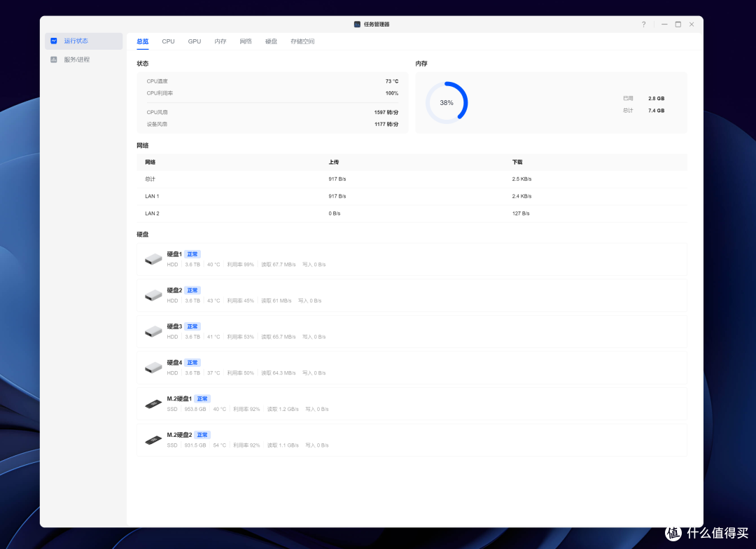This screenshot has height=549, width=756.
Task: Click the 下载 column header
Action: (x=517, y=162)
